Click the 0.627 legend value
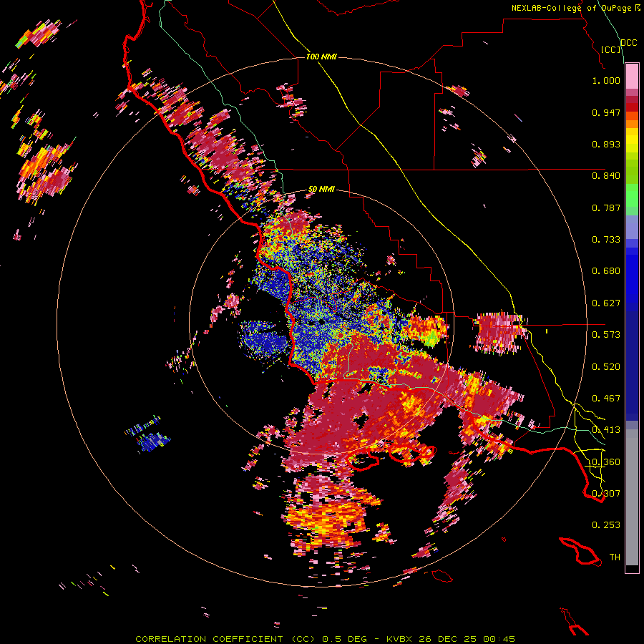Screen dimensions: 644x644 (x=606, y=303)
